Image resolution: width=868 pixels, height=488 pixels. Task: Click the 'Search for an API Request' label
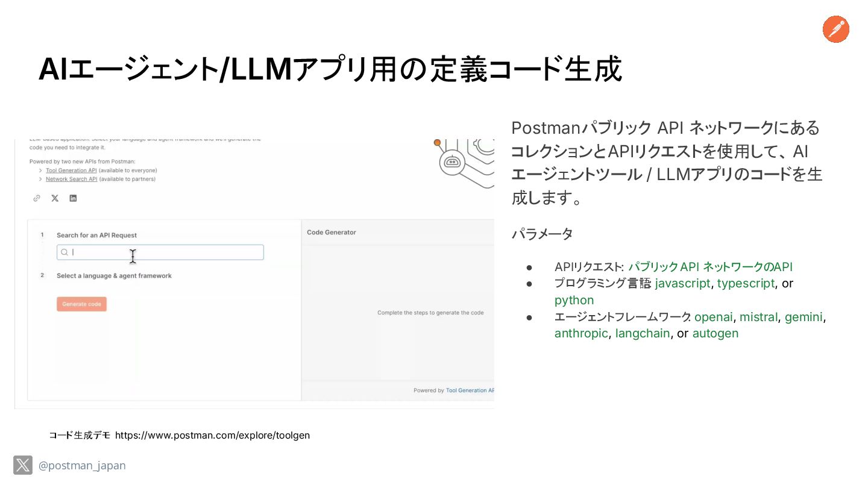point(96,236)
